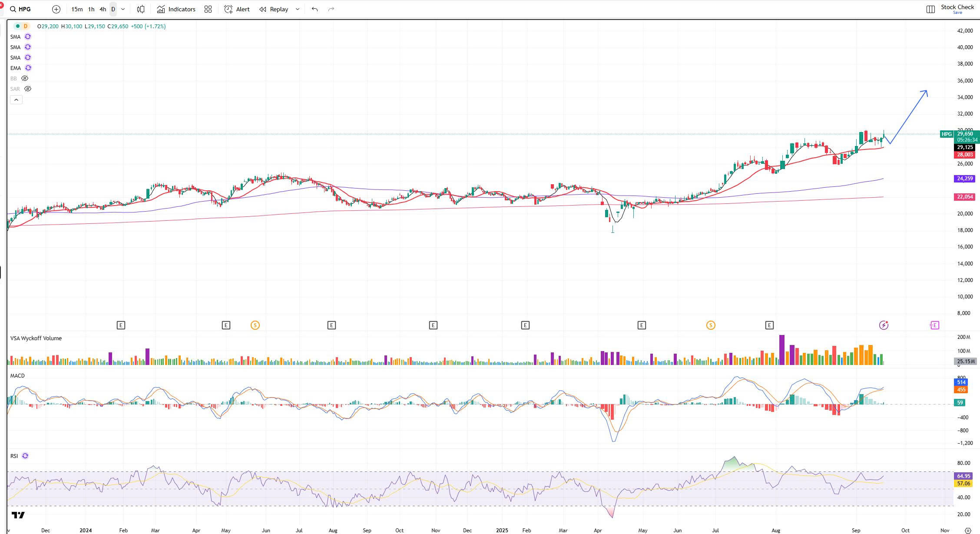Open the Indicators dialog
This screenshot has width=980, height=534.
coord(176,9)
